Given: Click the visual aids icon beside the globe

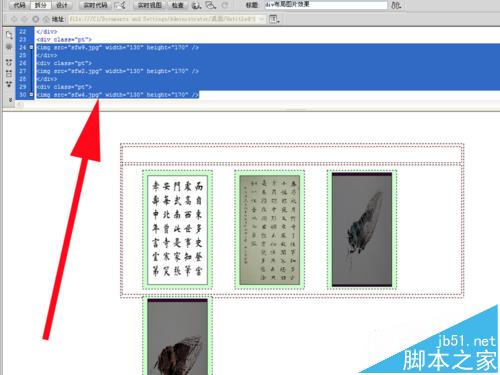Looking at the screenshot, I should tap(211, 5).
